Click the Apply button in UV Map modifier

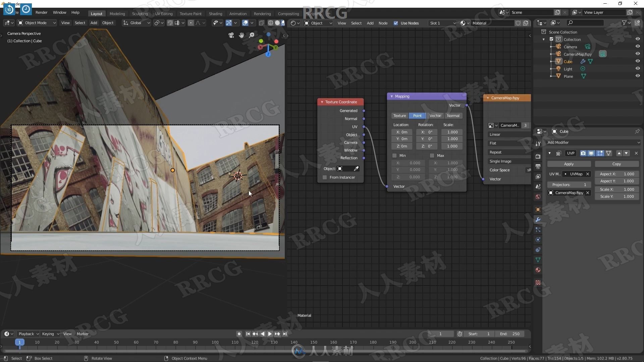click(x=569, y=164)
